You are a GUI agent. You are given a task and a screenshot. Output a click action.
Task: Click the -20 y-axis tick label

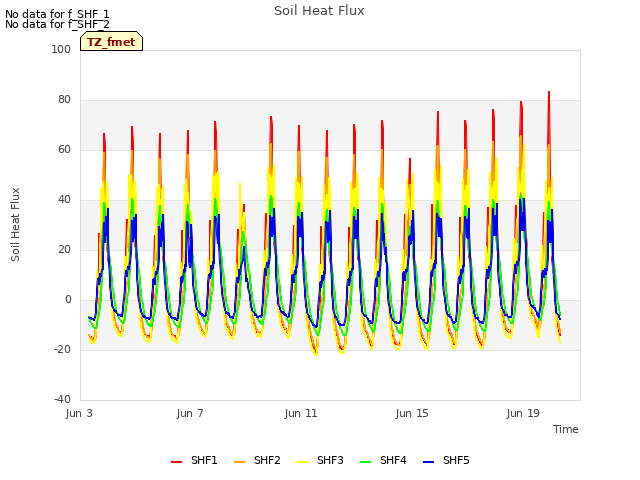62,349
